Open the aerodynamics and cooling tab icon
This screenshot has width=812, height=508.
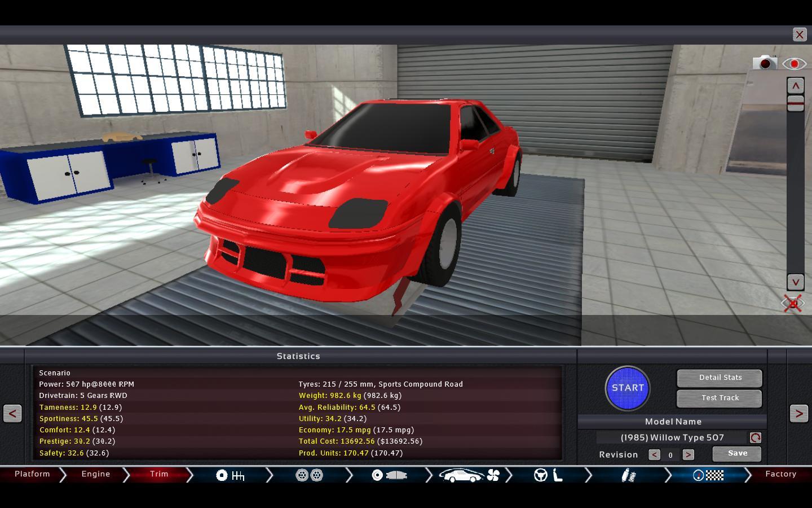pyautogui.click(x=469, y=475)
